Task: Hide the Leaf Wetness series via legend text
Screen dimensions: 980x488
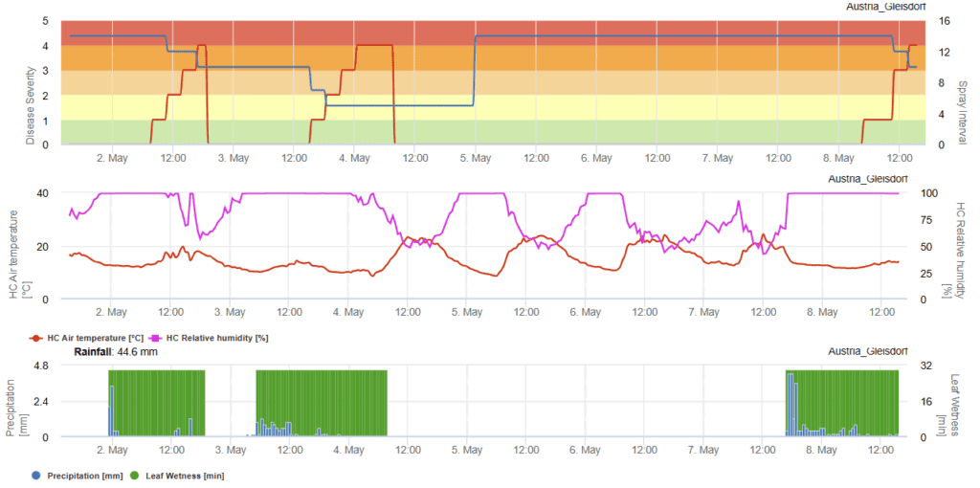Action: [x=184, y=475]
